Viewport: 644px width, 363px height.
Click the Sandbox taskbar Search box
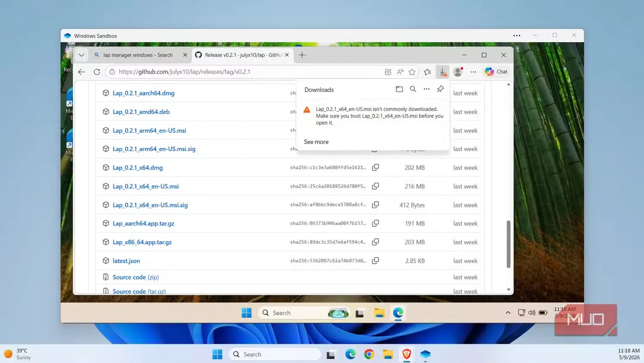pyautogui.click(x=304, y=313)
